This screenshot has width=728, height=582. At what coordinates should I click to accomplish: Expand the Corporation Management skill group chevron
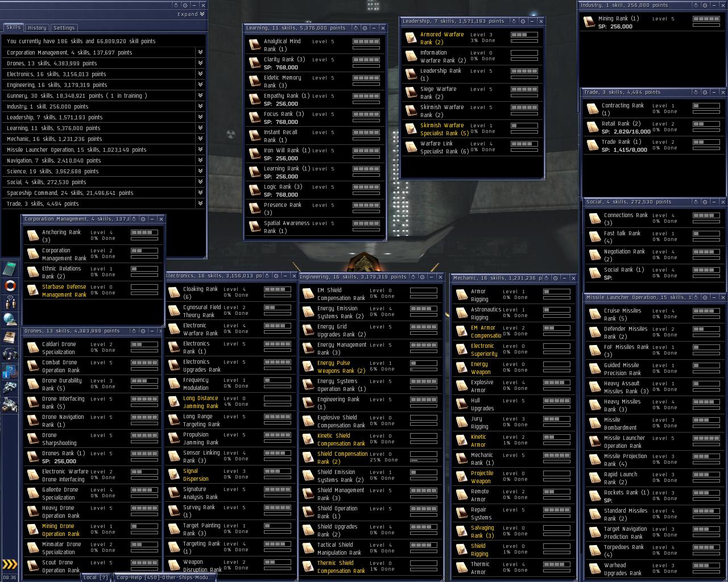(200, 52)
